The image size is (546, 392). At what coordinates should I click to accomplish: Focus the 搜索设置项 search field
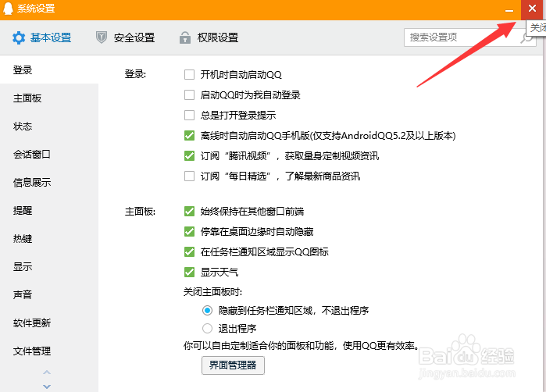(469, 37)
